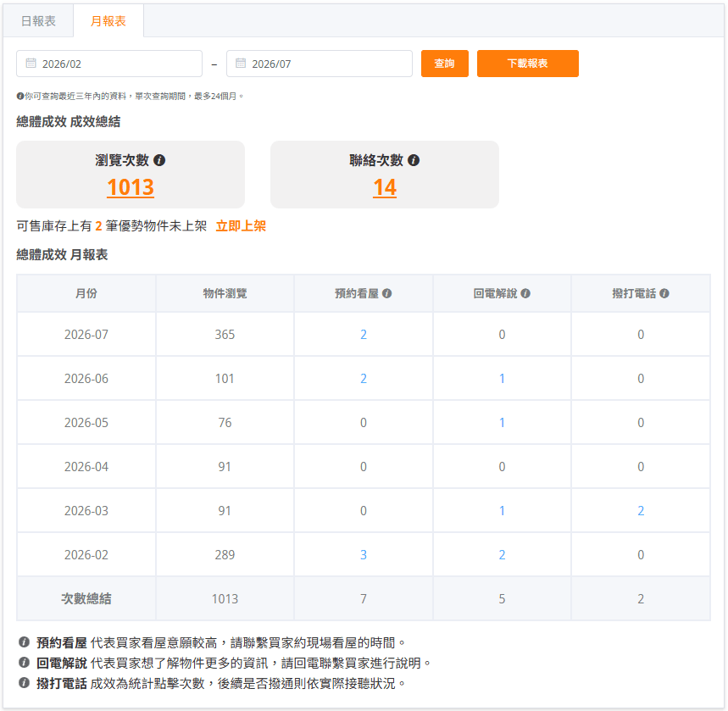This screenshot has width=728, height=711.
Task: Click the 查詢 button
Action: 444,64
